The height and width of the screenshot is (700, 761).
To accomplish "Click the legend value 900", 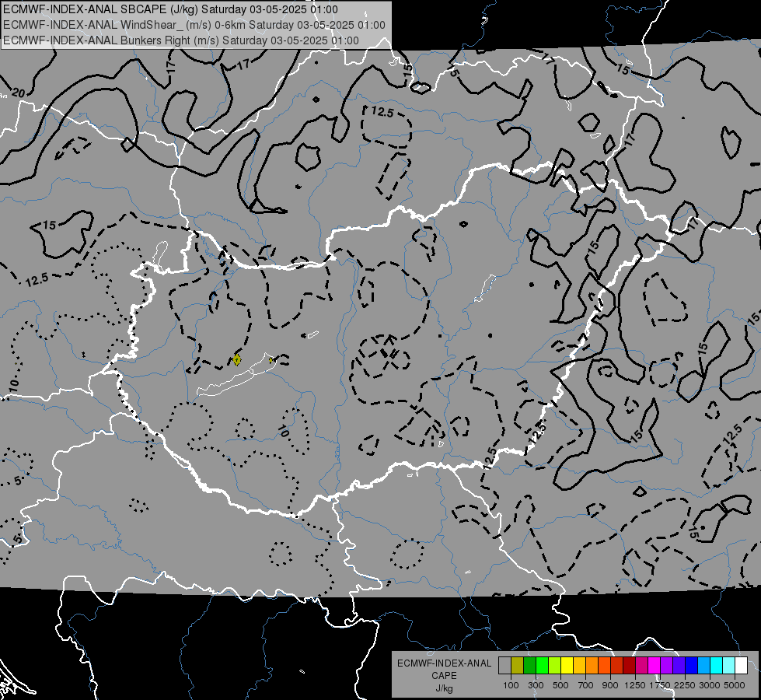I will [610, 685].
